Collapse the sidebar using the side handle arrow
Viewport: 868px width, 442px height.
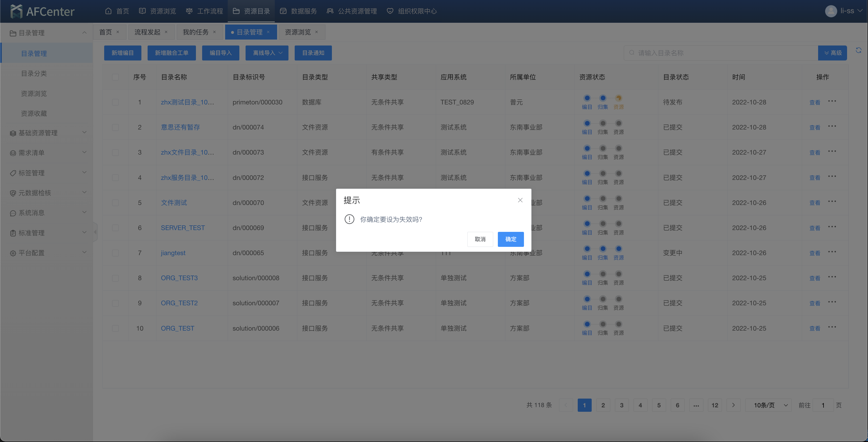95,232
